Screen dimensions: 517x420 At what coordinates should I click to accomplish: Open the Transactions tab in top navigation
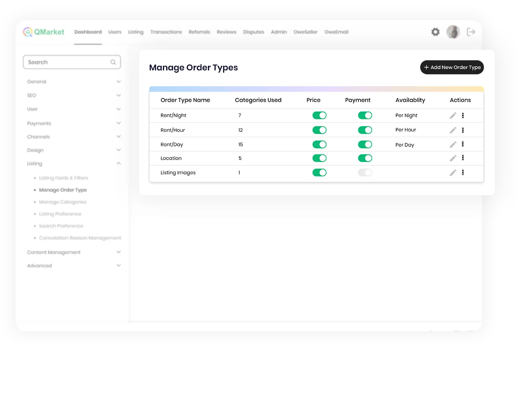click(166, 32)
